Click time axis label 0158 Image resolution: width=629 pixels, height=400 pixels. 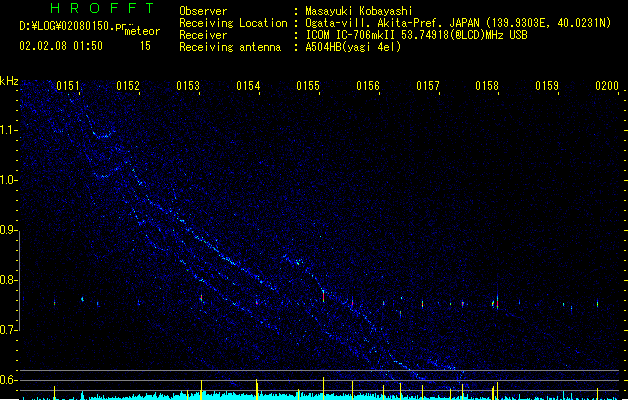(487, 86)
